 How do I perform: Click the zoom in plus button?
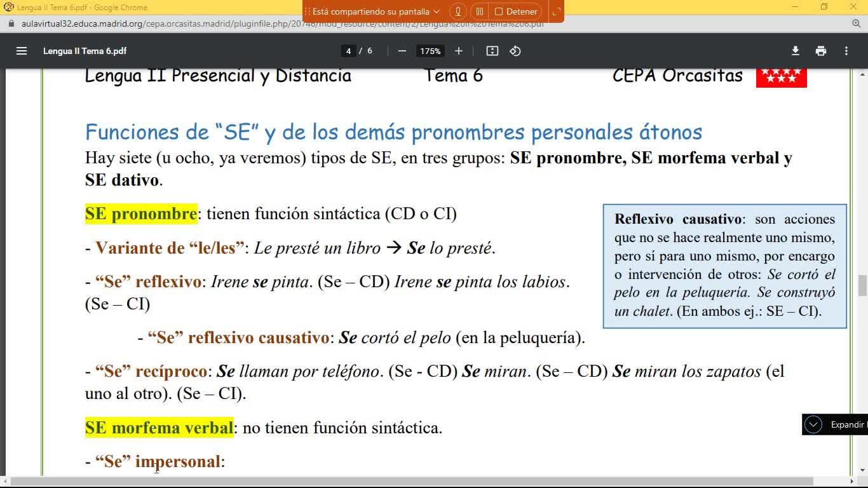click(x=459, y=51)
